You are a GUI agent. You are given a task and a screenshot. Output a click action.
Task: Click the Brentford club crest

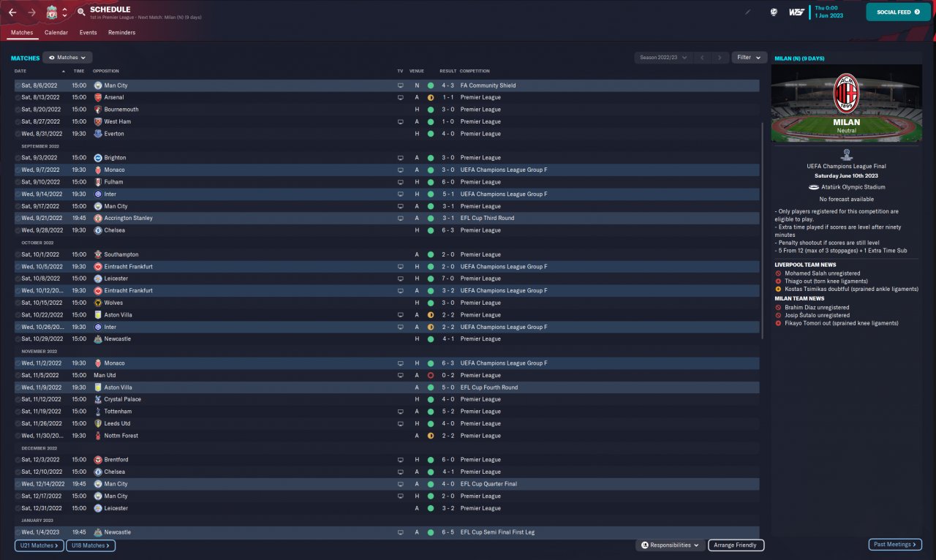pyautogui.click(x=98, y=460)
